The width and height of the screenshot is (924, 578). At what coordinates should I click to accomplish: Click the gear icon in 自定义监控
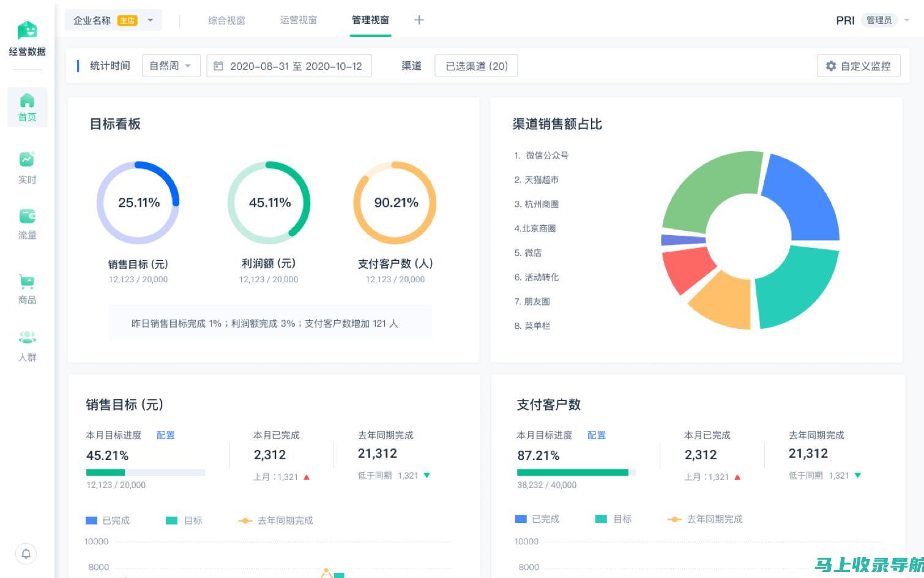[x=831, y=66]
